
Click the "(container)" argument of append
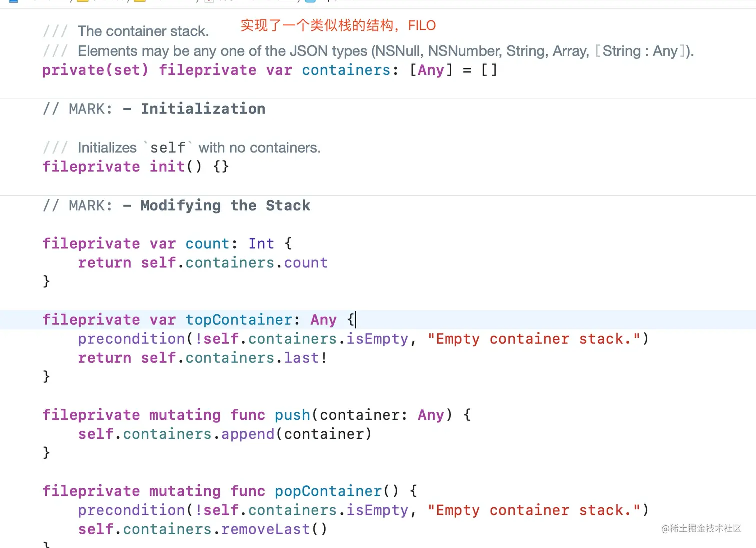tap(324, 434)
